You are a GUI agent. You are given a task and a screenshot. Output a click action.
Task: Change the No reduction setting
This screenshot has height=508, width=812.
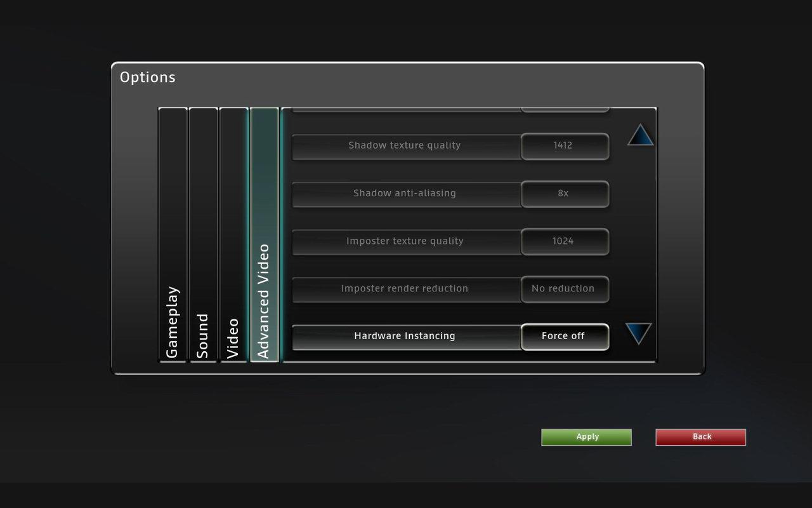pos(565,289)
